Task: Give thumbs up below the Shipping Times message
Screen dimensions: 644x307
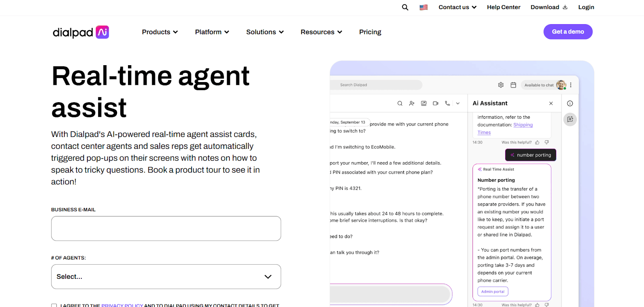Action: pyautogui.click(x=537, y=142)
